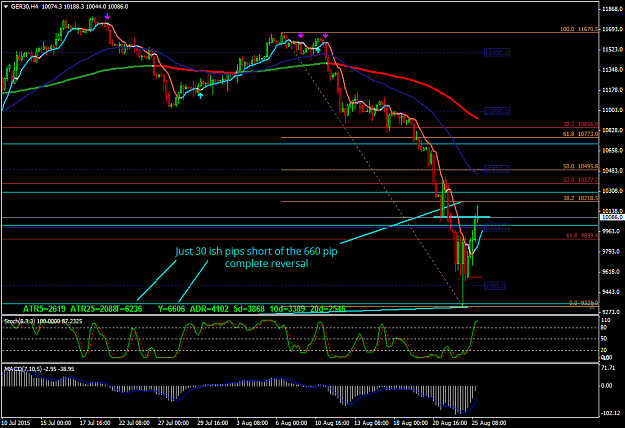Click the MACD scale value 71.71

pos(609,368)
